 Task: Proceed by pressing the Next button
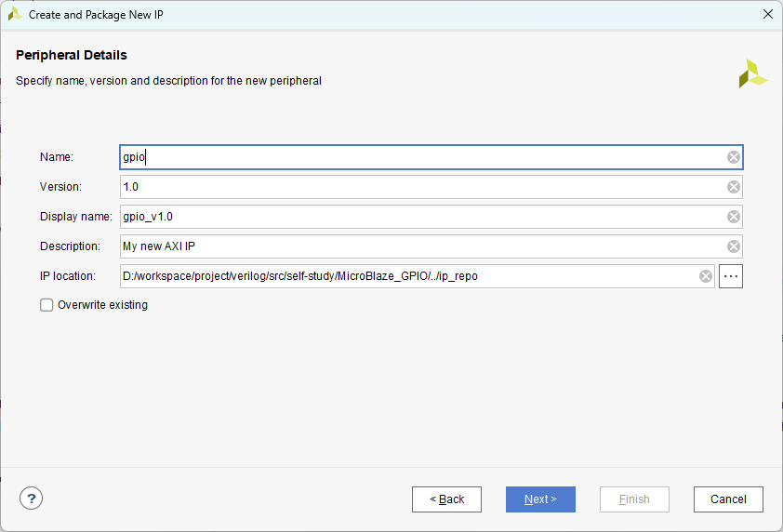pyautogui.click(x=540, y=499)
